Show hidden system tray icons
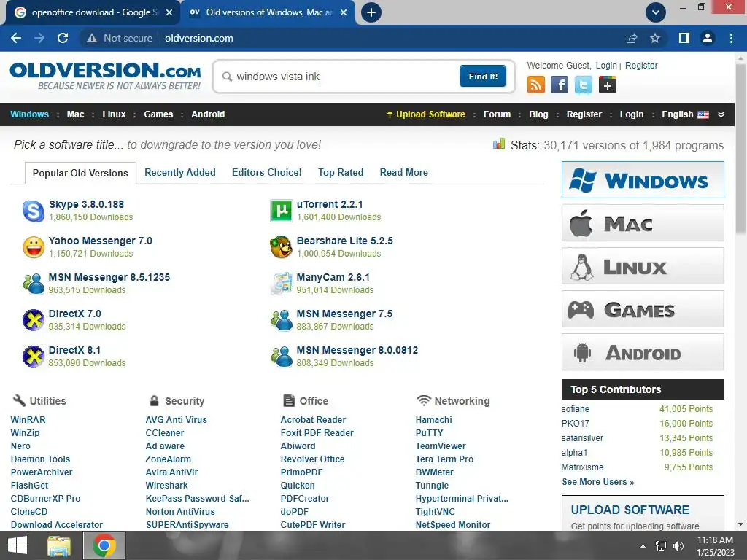747x560 pixels. (x=643, y=546)
